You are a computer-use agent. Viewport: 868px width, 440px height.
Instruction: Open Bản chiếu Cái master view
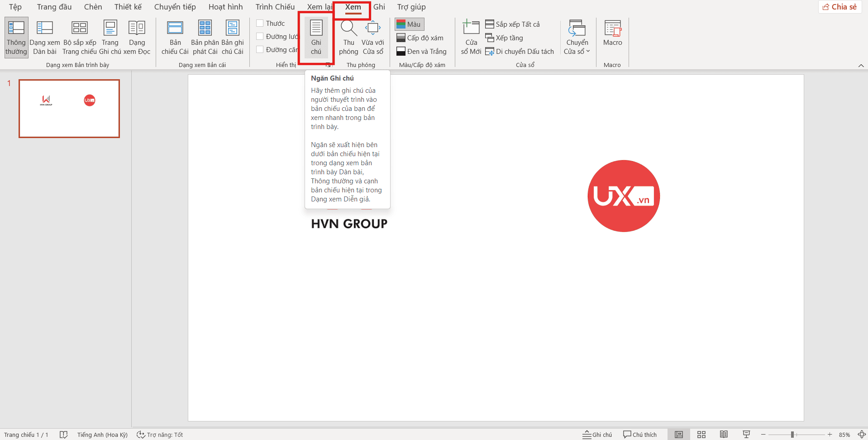(x=174, y=36)
